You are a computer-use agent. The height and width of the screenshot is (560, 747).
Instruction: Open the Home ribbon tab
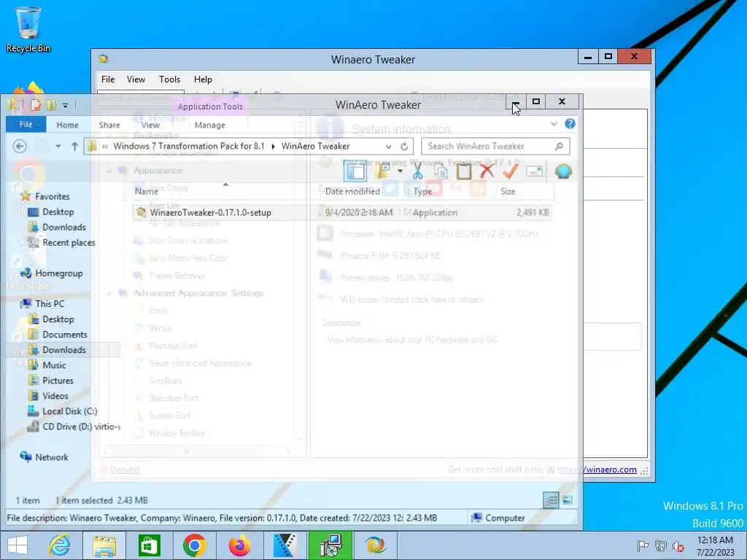click(x=67, y=125)
